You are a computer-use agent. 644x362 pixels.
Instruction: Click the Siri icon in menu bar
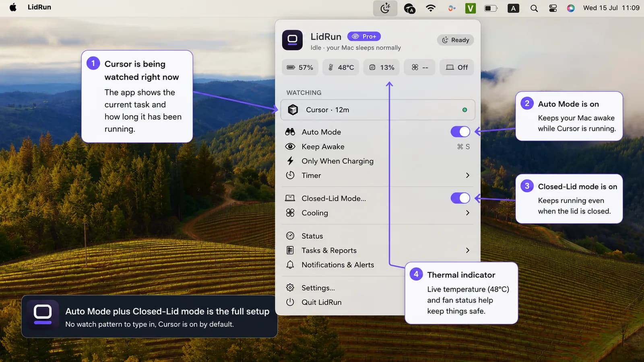571,8
